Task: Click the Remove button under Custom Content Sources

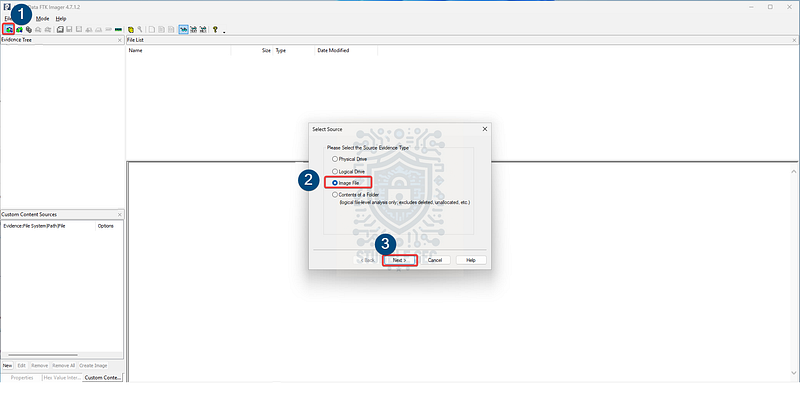Action: [39, 365]
